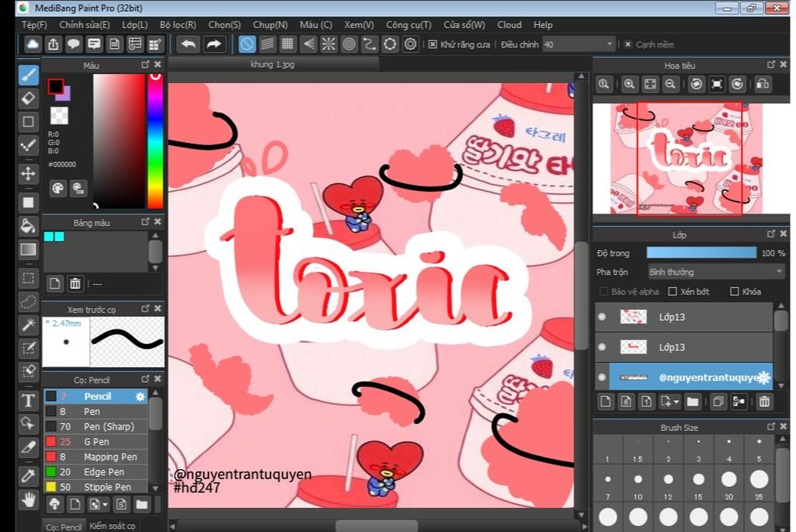Turn off snap using the blue circle icon
This screenshot has width=796, height=532.
click(x=246, y=44)
